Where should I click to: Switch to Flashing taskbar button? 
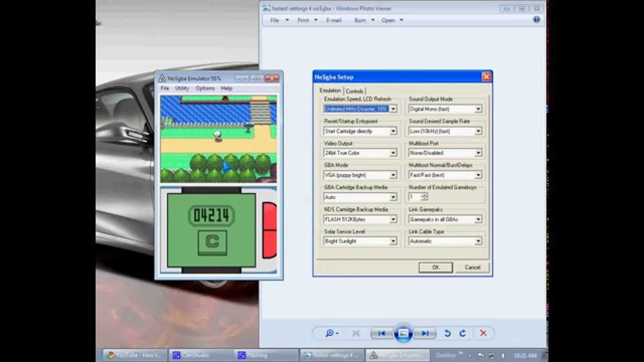pyautogui.click(x=265, y=355)
